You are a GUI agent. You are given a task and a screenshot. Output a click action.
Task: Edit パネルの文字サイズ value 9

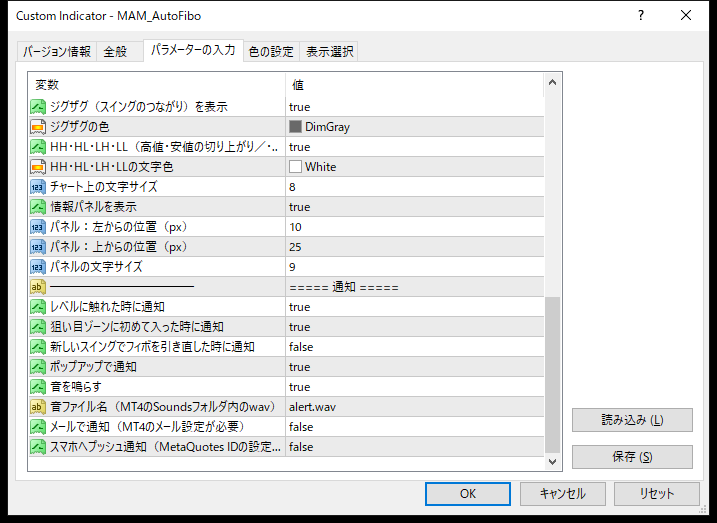pyautogui.click(x=415, y=267)
